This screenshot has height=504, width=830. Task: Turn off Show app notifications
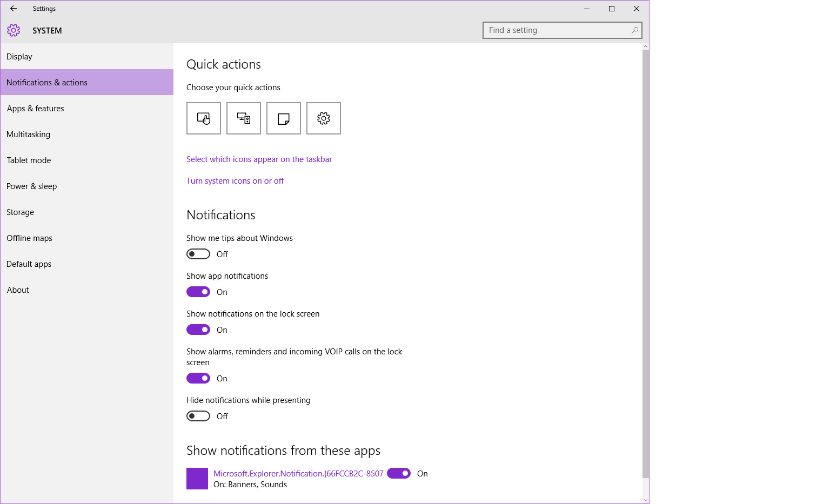click(x=198, y=292)
